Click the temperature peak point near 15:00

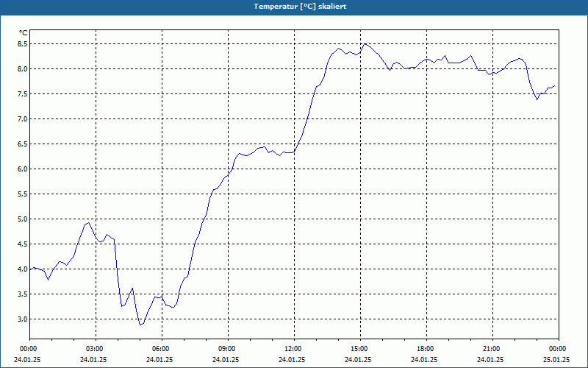(365, 44)
